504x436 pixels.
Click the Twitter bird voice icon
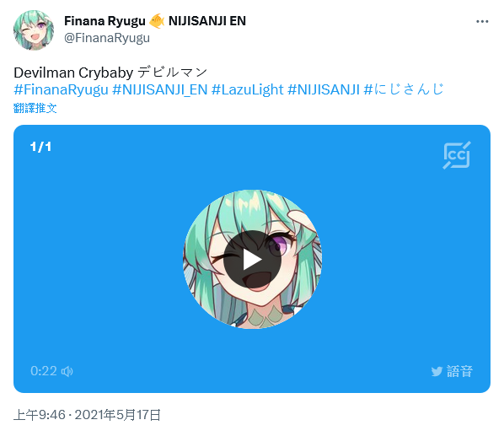pyautogui.click(x=437, y=371)
